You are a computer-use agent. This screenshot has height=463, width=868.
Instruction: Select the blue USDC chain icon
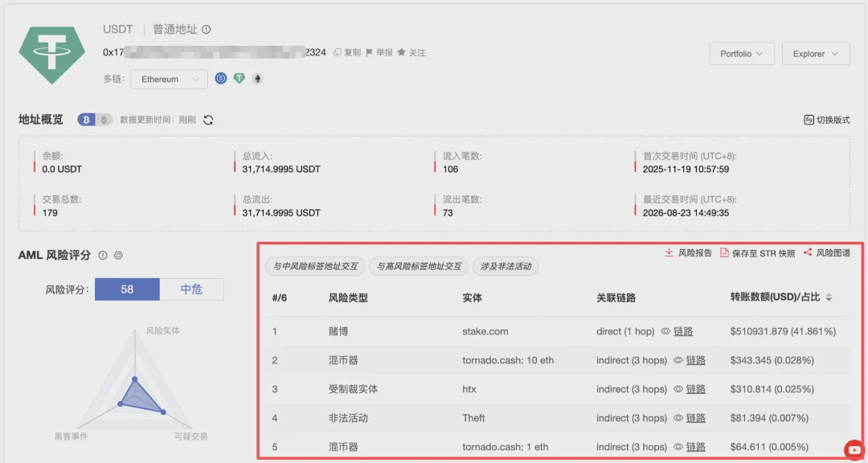(x=221, y=79)
